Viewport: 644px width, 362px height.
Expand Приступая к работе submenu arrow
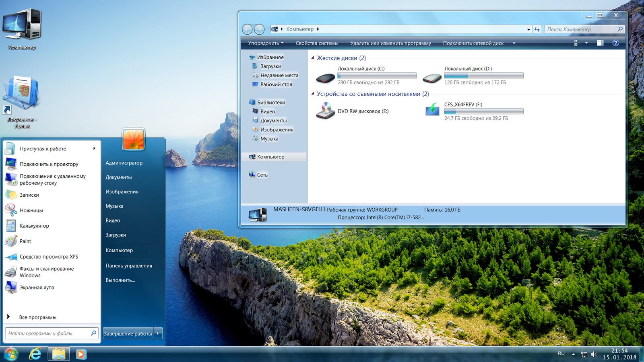94,148
